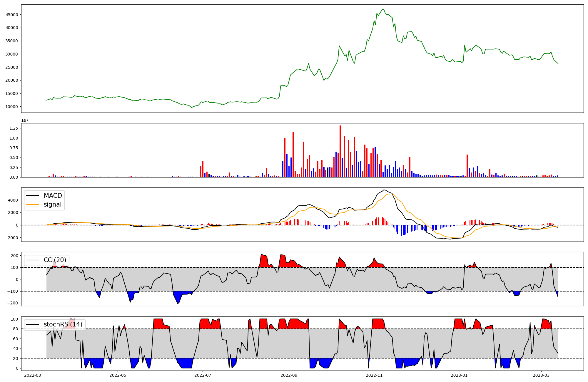This screenshot has height=382, width=588.
Task: Select the 2022-11 date tick label
Action: coord(374,375)
